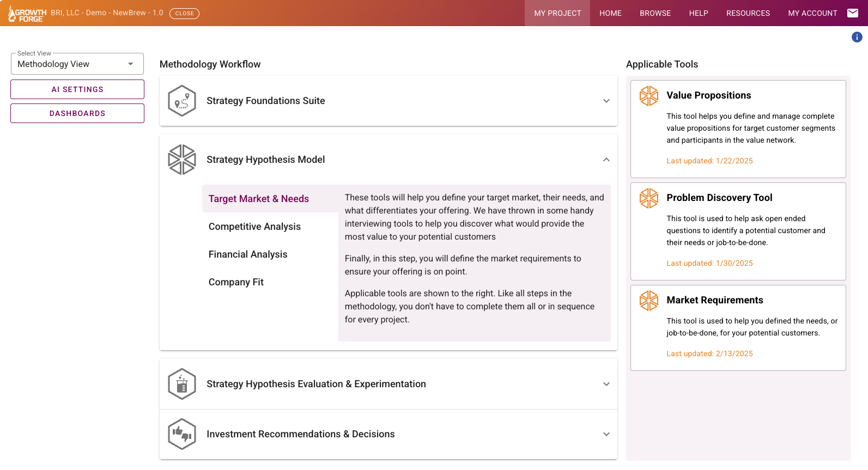Open the mail envelope icon
The width and height of the screenshot is (868, 470).
853,13
